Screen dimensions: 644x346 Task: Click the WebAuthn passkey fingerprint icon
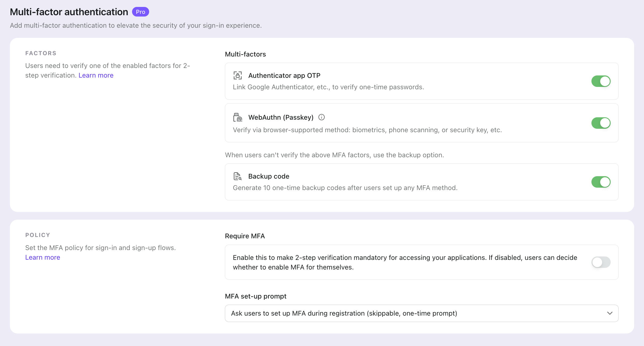[x=237, y=117]
